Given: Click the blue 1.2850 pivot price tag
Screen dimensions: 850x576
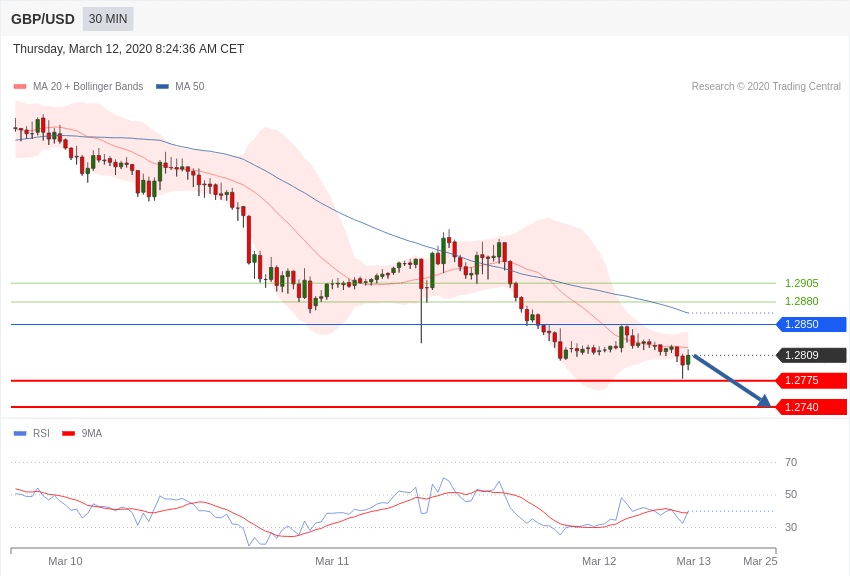Looking at the screenshot, I should point(811,324).
